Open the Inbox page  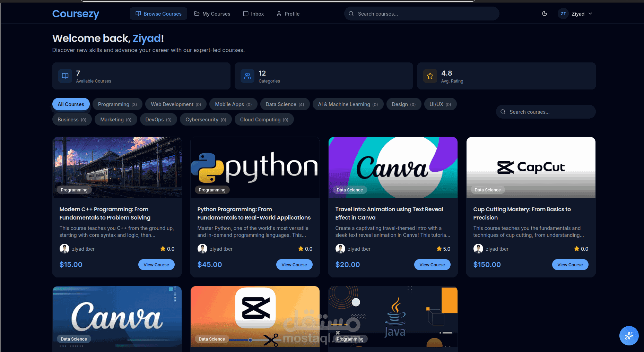coord(253,14)
